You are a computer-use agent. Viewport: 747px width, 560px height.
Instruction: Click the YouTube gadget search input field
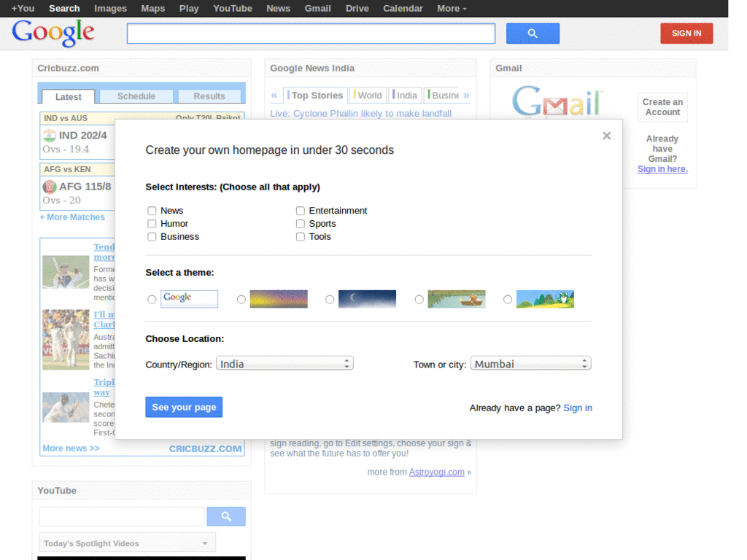coord(122,516)
